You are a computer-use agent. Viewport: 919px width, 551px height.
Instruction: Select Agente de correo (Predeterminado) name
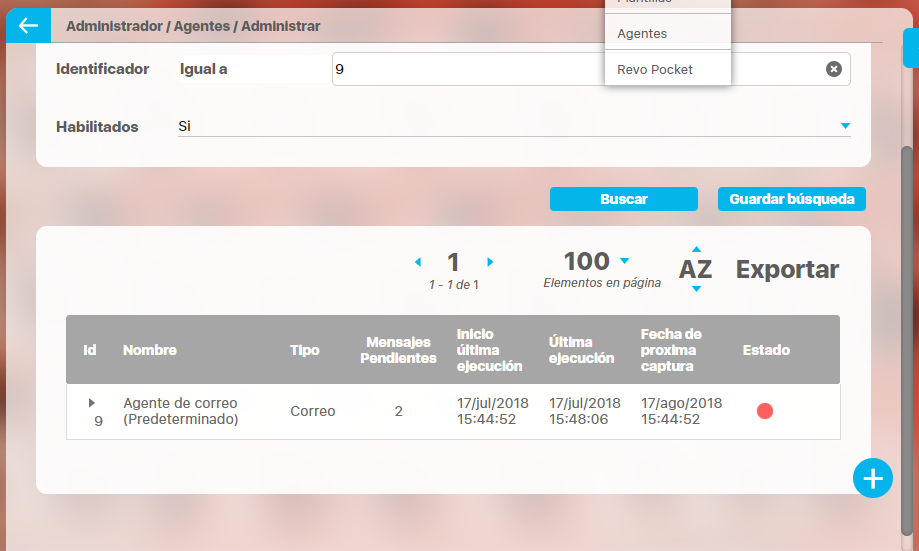point(181,411)
